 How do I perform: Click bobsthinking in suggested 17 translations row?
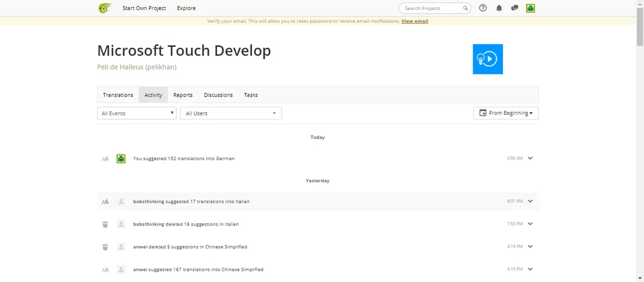[148, 201]
